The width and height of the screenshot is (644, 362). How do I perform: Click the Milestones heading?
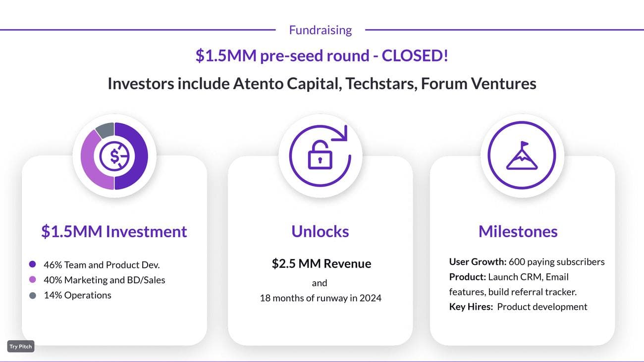pos(518,231)
